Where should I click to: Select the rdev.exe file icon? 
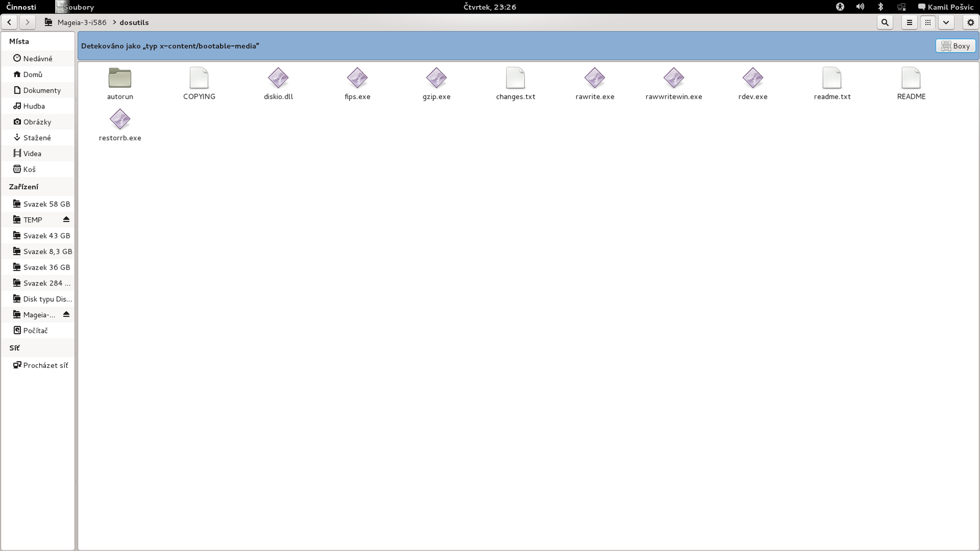coord(753,78)
